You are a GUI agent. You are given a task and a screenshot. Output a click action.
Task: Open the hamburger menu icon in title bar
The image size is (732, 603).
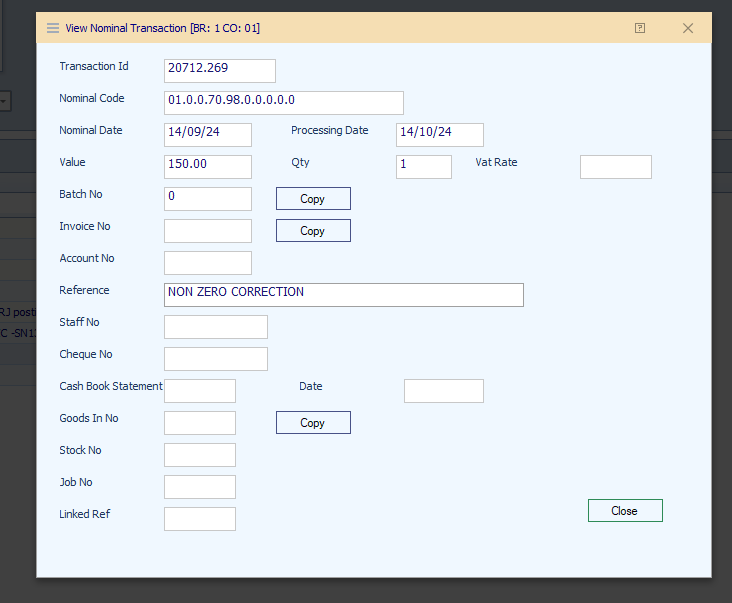(x=53, y=28)
